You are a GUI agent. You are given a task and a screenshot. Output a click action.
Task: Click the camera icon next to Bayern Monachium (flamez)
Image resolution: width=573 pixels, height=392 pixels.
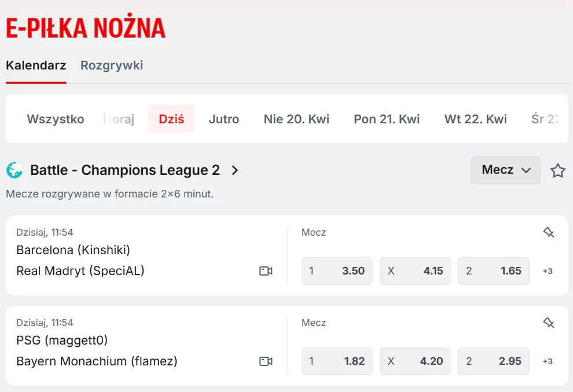[266, 361]
